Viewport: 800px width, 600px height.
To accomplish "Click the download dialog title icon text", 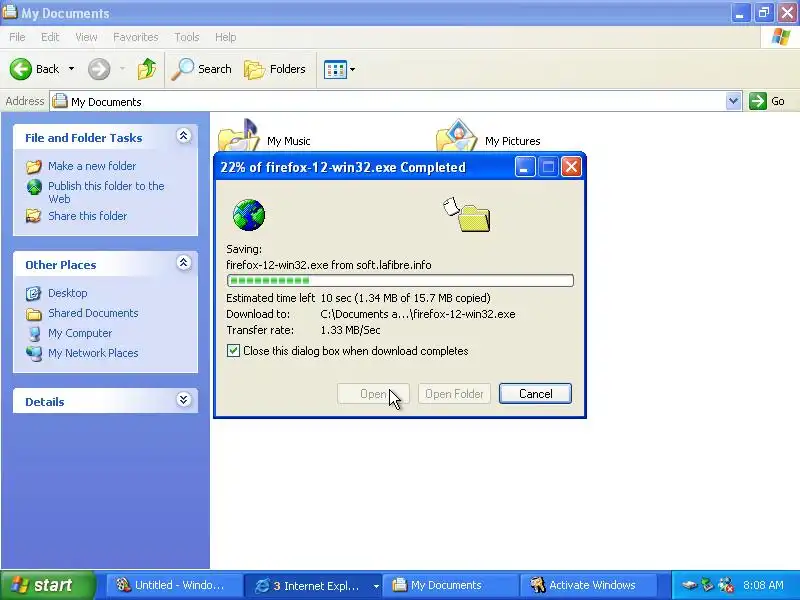I will click(x=343, y=167).
